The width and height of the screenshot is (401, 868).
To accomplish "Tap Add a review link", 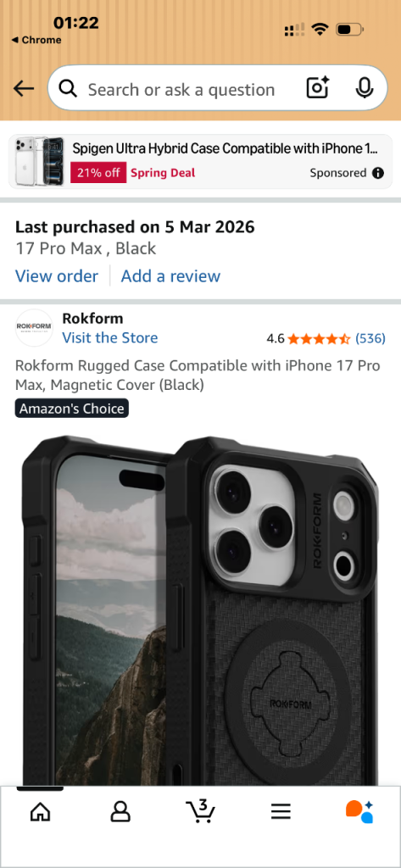I will coord(170,275).
